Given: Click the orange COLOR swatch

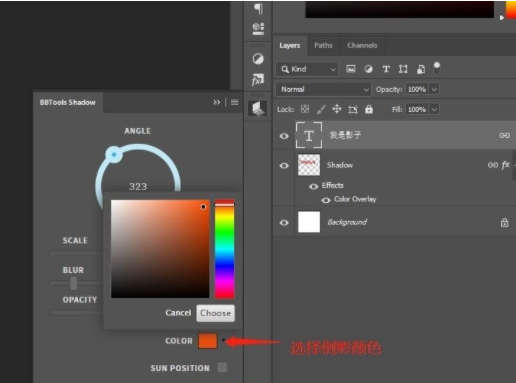Looking at the screenshot, I should pos(208,341).
